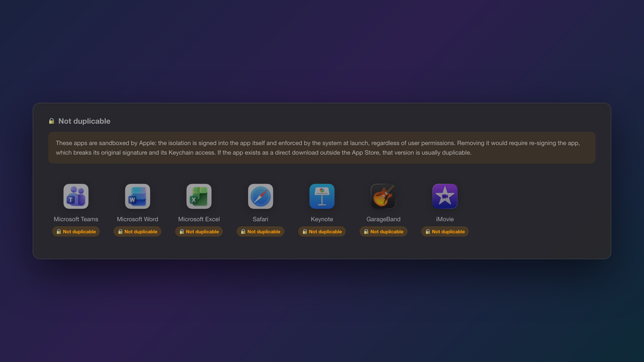Click the Microsoft Teams app icon
The height and width of the screenshot is (362, 644).
(76, 196)
